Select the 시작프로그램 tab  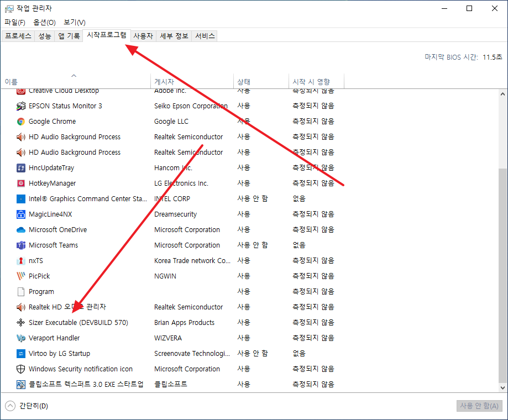[107, 35]
